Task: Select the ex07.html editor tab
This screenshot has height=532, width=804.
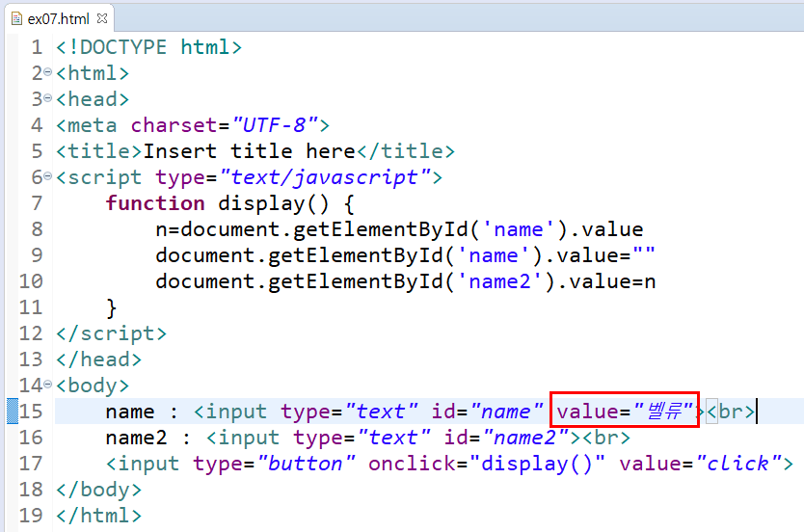Action: (x=59, y=19)
